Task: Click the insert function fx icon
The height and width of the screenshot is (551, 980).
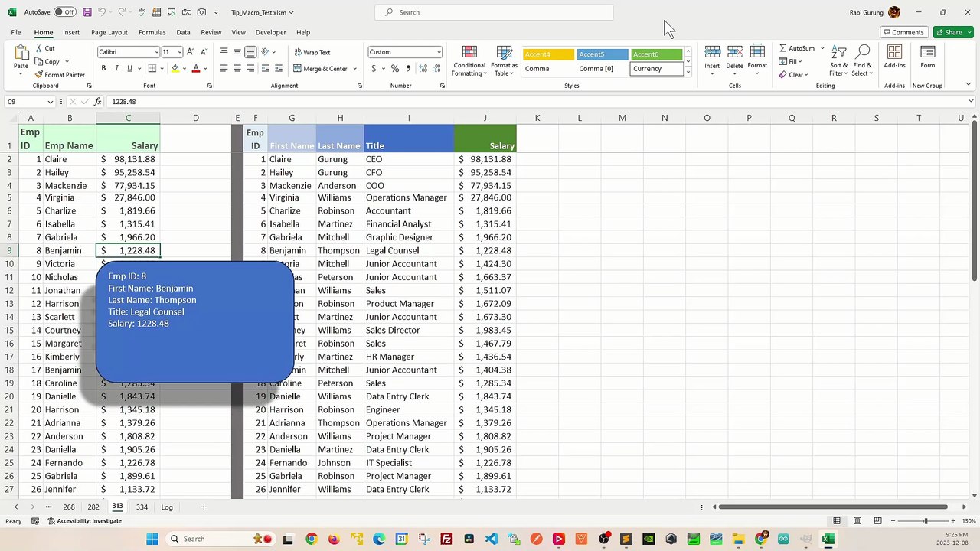Action: pyautogui.click(x=97, y=102)
